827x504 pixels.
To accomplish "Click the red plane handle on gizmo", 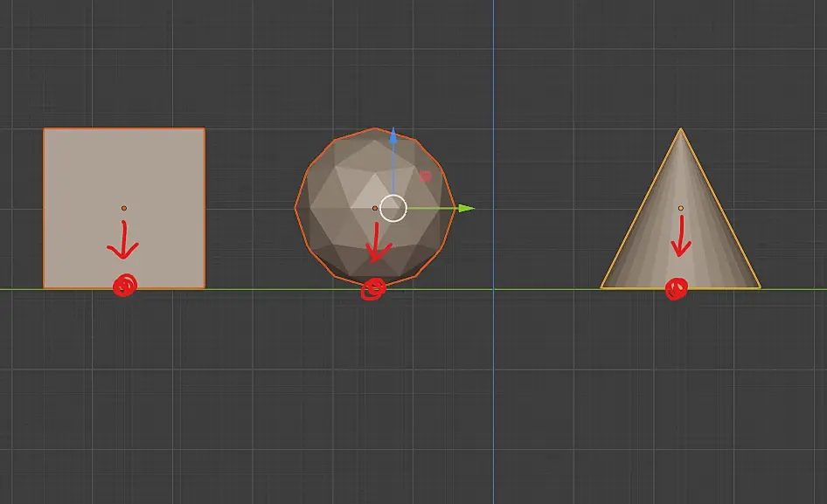I will click(425, 176).
